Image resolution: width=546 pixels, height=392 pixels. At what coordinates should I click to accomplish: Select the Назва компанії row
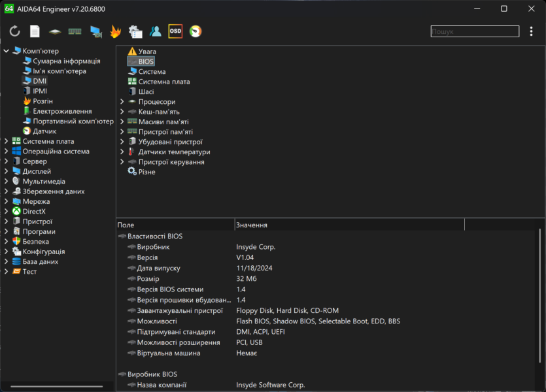tap(326, 385)
